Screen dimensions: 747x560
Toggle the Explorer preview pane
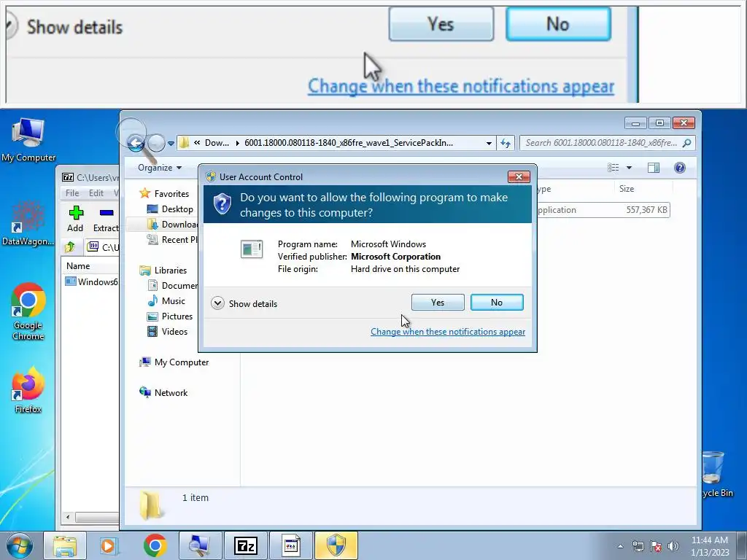(x=654, y=168)
